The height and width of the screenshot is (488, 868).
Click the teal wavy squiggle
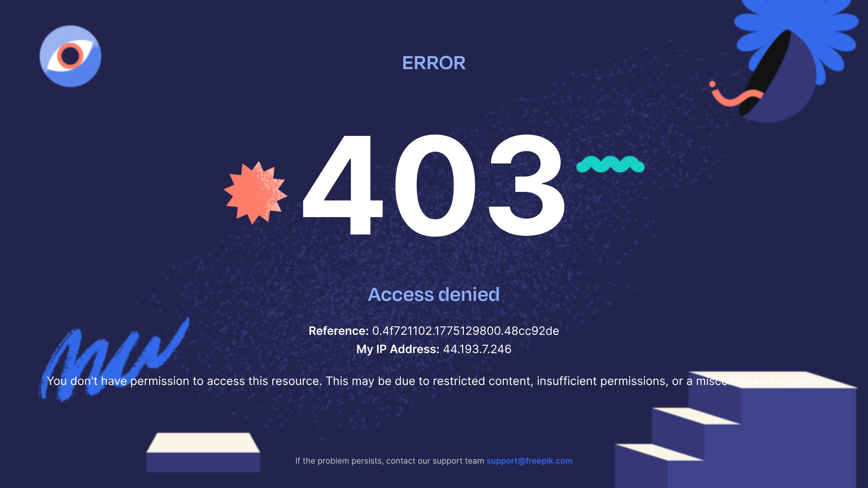tap(610, 164)
